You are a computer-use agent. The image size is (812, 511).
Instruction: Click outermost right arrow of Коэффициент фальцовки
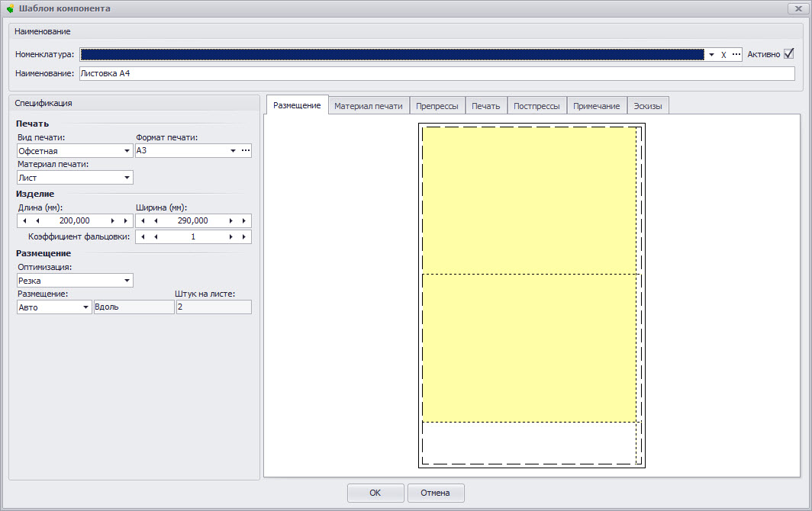pyautogui.click(x=244, y=237)
